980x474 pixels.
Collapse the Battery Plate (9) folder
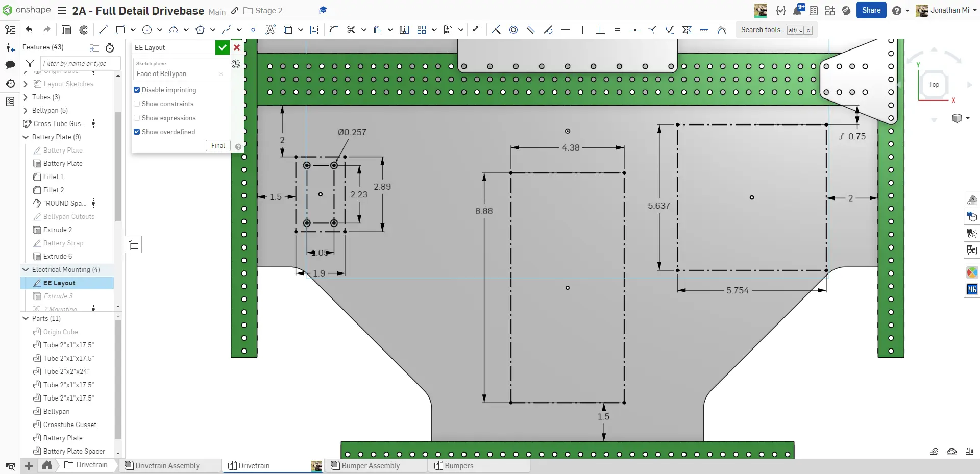click(x=26, y=137)
